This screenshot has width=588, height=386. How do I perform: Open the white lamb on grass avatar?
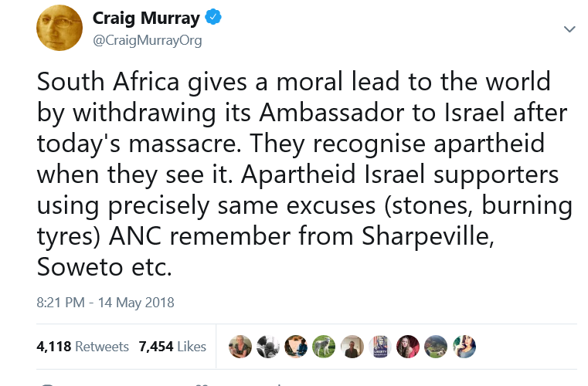[x=325, y=347]
